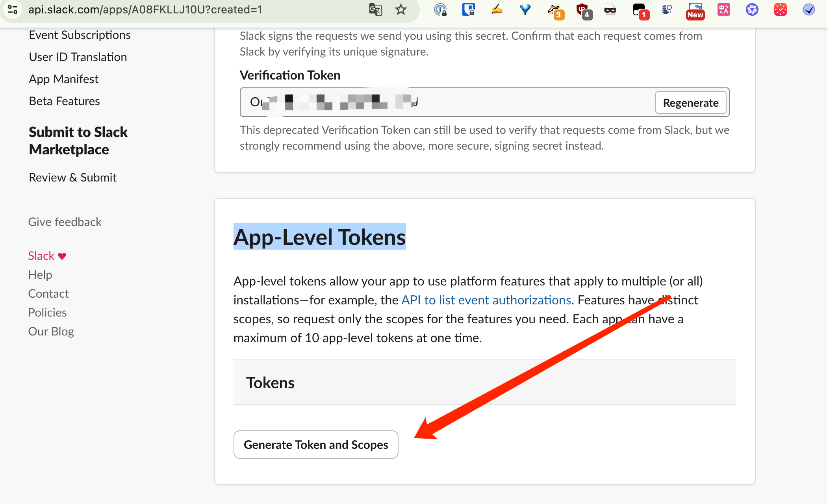
Task: Open the blue funnel extension icon
Action: click(x=525, y=10)
